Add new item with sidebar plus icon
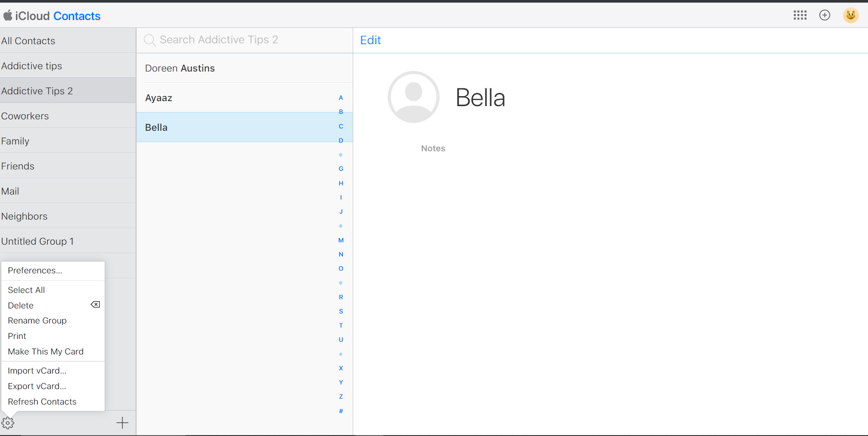 click(122, 423)
